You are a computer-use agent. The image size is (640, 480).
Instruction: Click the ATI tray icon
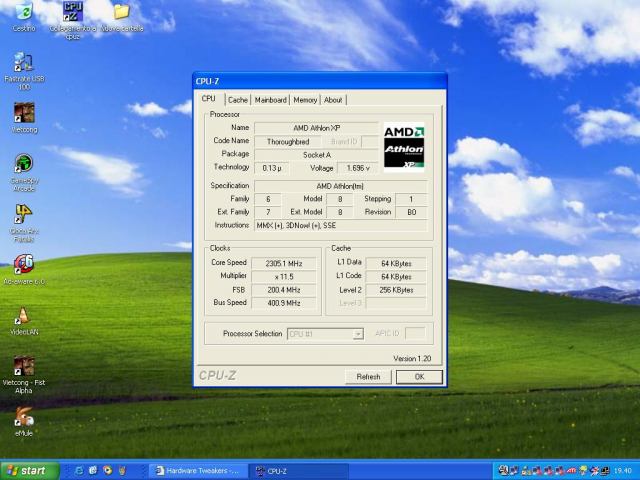[x=571, y=471]
